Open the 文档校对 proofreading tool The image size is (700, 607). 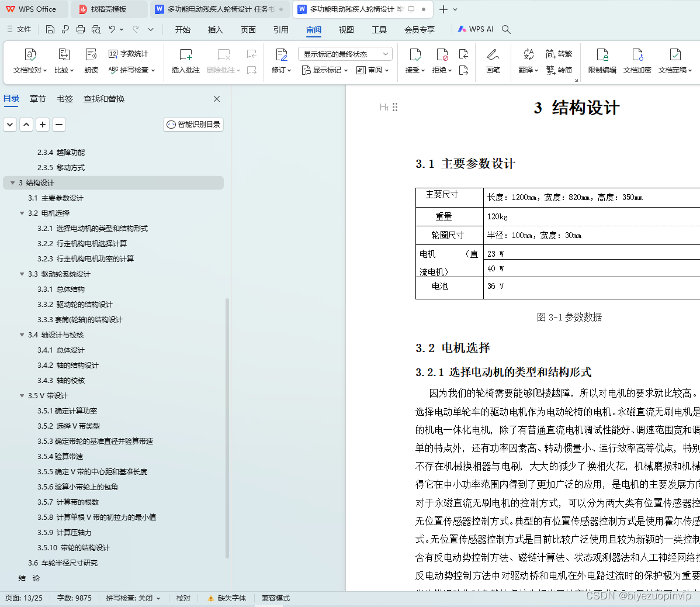30,61
